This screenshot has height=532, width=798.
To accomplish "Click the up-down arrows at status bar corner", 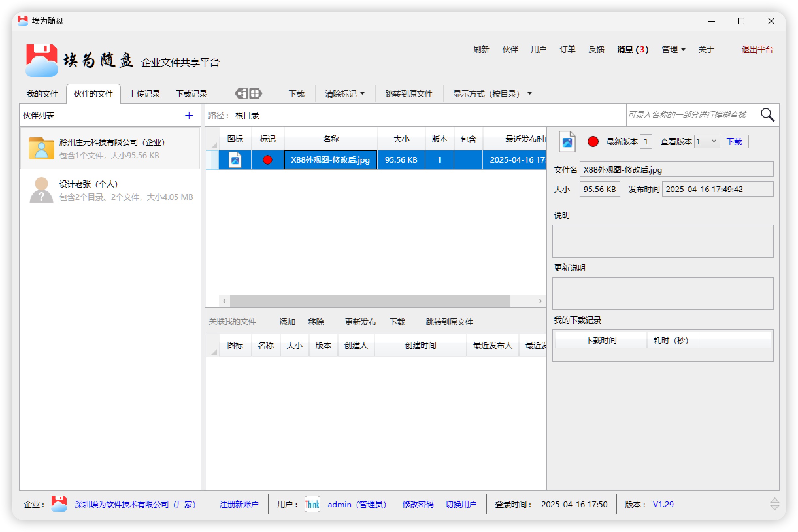I will [774, 504].
